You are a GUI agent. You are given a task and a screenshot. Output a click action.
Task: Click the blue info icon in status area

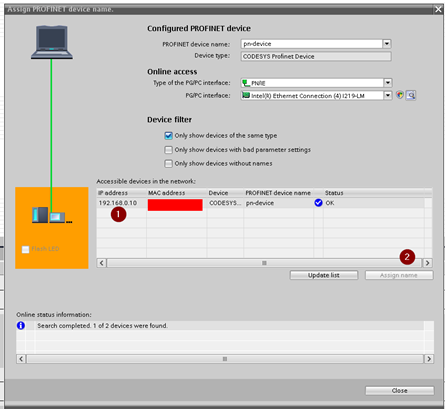pos(21,325)
